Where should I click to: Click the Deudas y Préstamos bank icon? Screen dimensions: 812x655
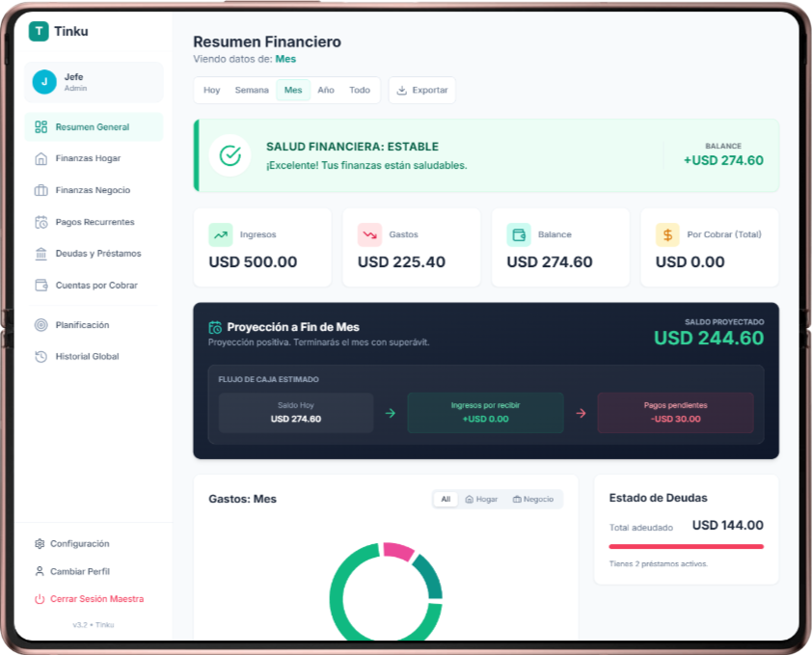(x=41, y=254)
